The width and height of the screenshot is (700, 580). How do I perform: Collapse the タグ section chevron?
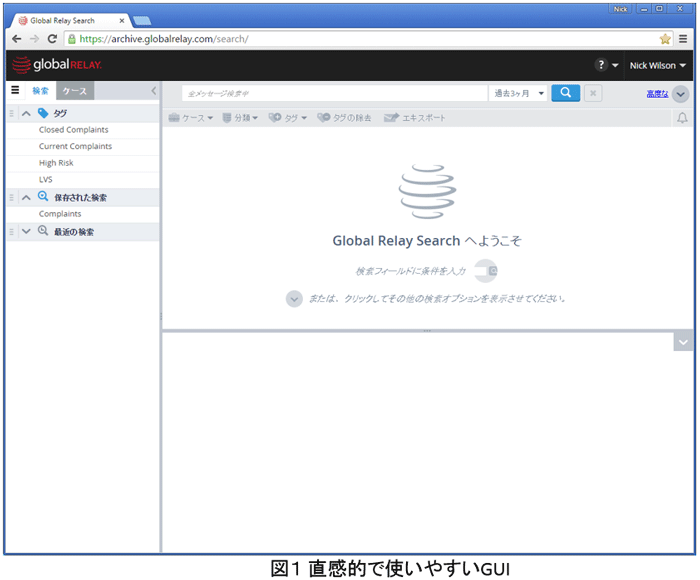26,113
